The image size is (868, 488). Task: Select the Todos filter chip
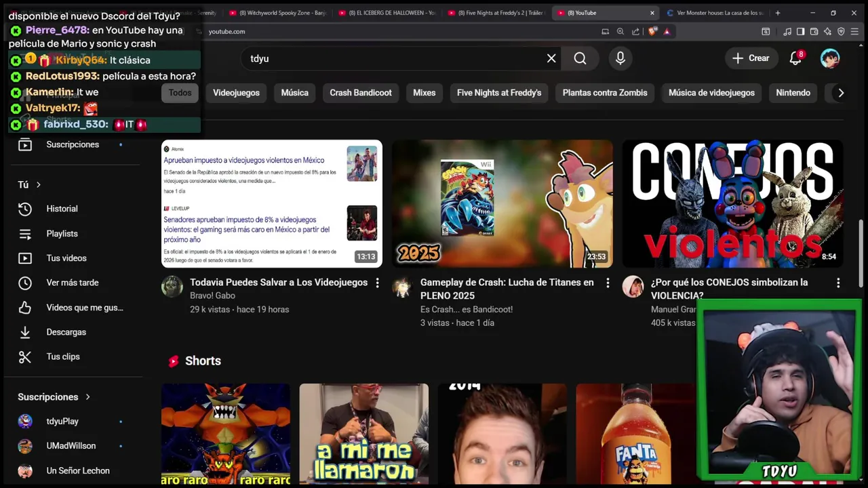pyautogui.click(x=180, y=93)
